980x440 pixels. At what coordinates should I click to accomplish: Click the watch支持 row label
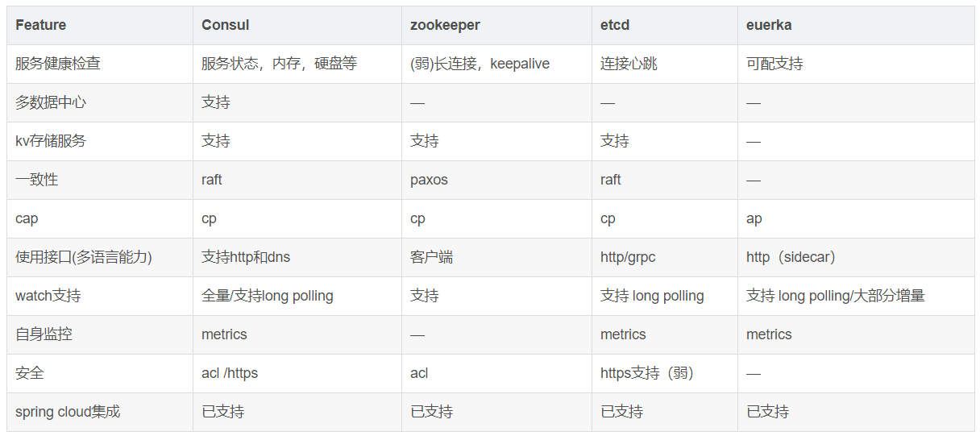tap(48, 296)
